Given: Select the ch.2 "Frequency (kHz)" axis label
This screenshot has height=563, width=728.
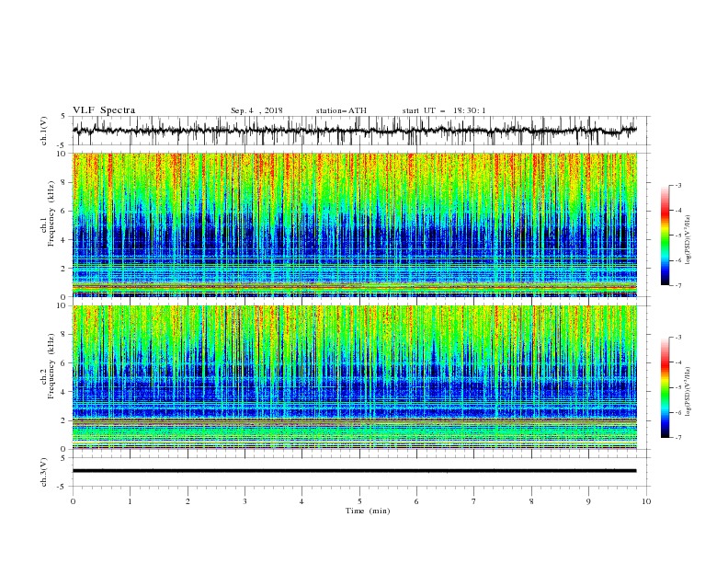Looking at the screenshot, I should click(51, 367).
